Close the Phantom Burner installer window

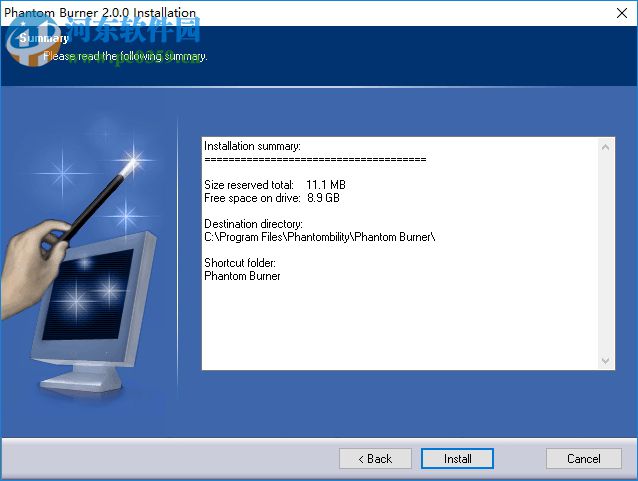pos(622,13)
